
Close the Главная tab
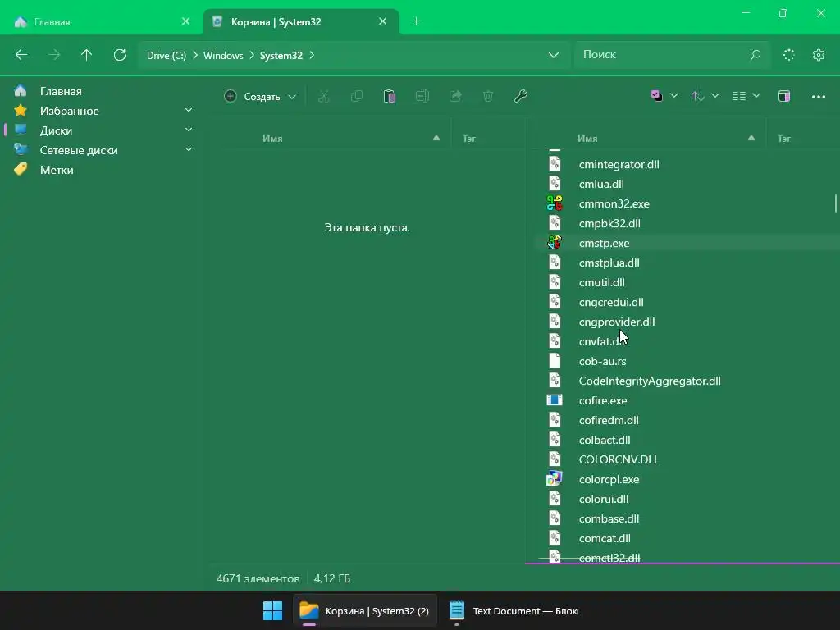click(x=186, y=21)
